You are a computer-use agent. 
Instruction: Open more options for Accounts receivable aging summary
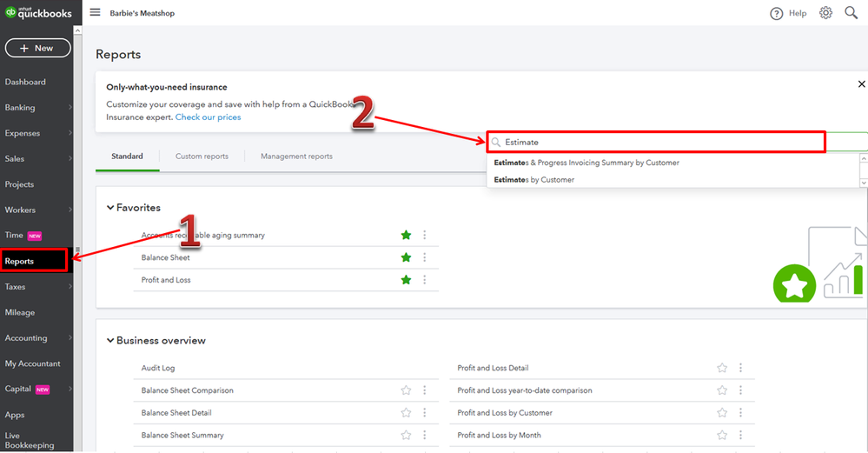tap(425, 236)
